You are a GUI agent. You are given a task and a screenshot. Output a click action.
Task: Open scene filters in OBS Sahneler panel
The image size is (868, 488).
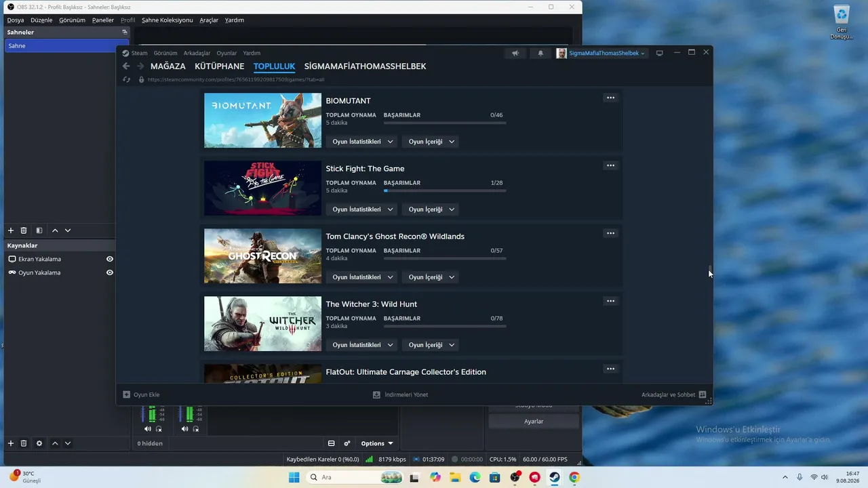point(39,230)
